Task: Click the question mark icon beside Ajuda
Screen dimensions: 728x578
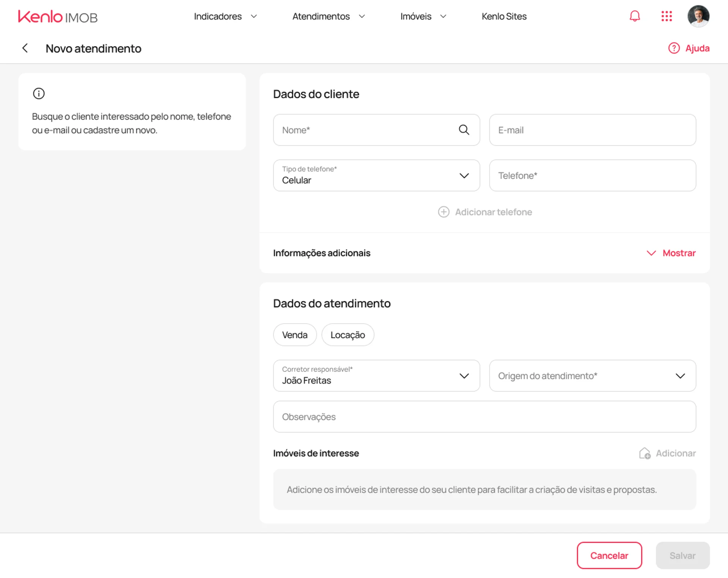Action: click(x=674, y=48)
